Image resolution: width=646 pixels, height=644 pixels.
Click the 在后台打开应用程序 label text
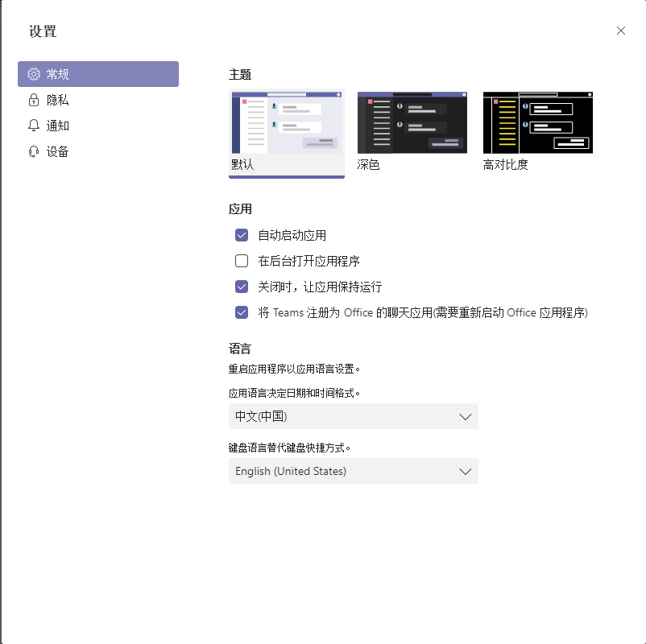[x=309, y=261]
